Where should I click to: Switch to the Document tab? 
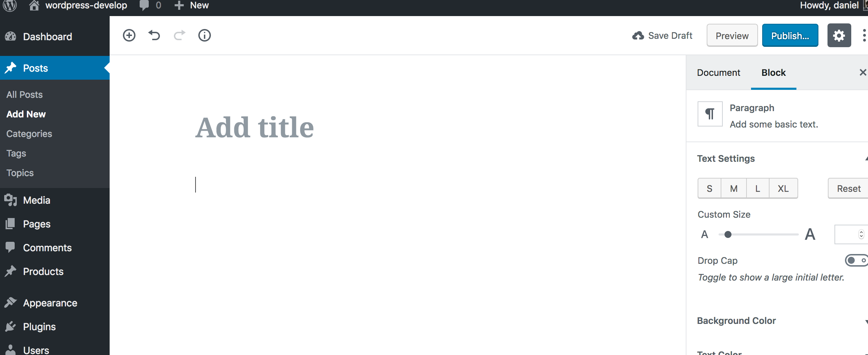tap(718, 72)
